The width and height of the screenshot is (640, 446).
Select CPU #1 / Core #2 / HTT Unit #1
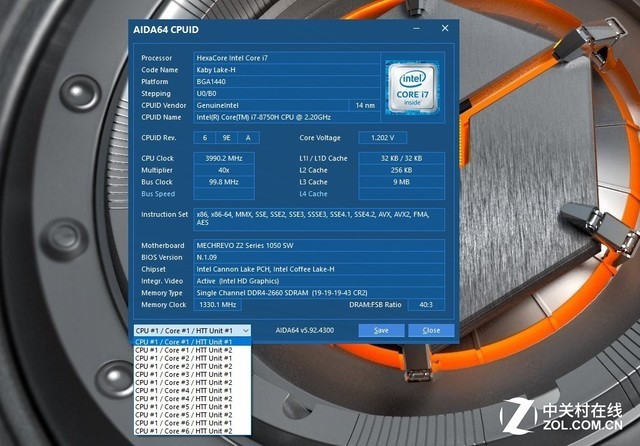(x=192, y=358)
